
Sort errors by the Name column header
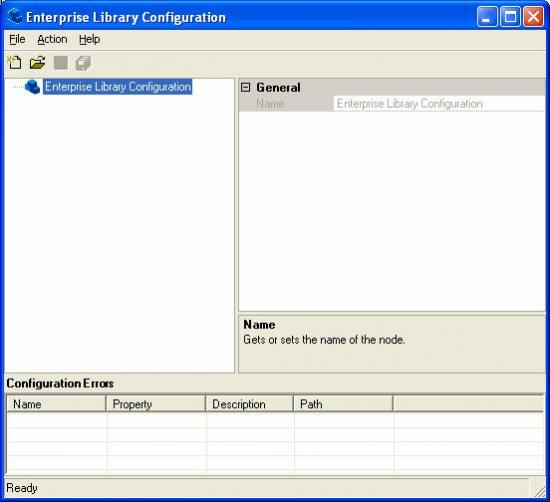[56, 404]
